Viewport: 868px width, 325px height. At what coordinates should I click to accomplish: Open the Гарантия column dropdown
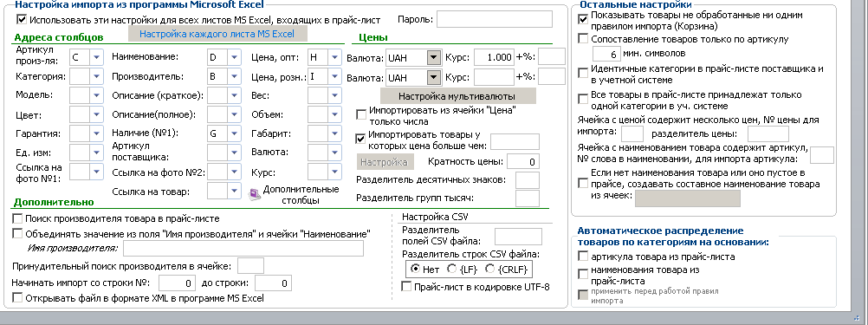pos(97,133)
